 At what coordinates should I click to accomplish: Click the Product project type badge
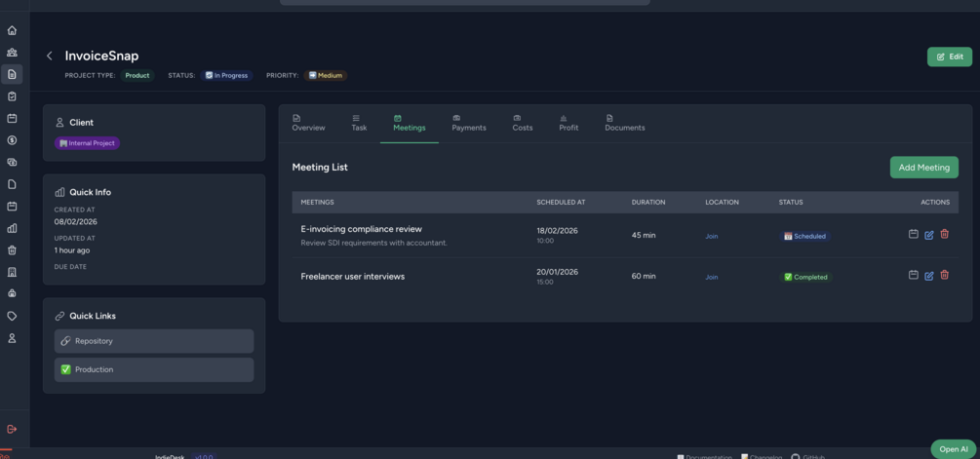(x=137, y=76)
